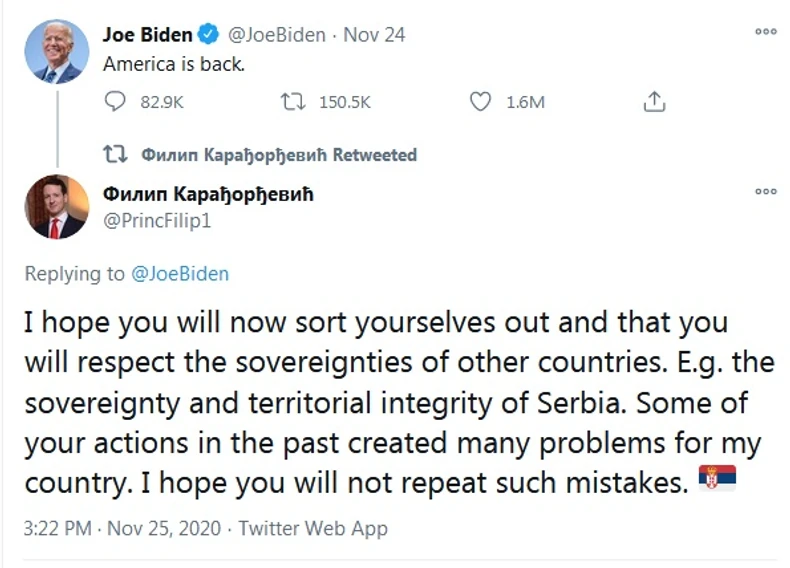Screen dimensions: 790x568
Task: Like the tweet with 1.6M likes
Action: pos(482,102)
